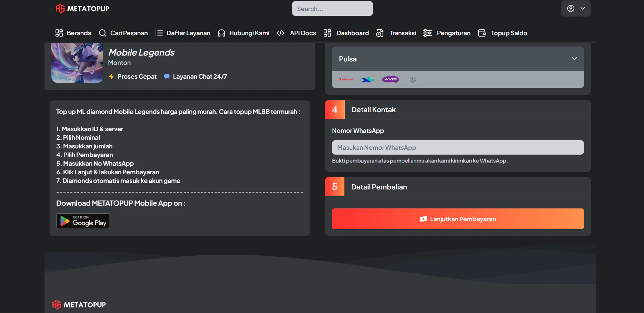
Task: Click the Daftar Layanan list icon
Action: [x=159, y=33]
